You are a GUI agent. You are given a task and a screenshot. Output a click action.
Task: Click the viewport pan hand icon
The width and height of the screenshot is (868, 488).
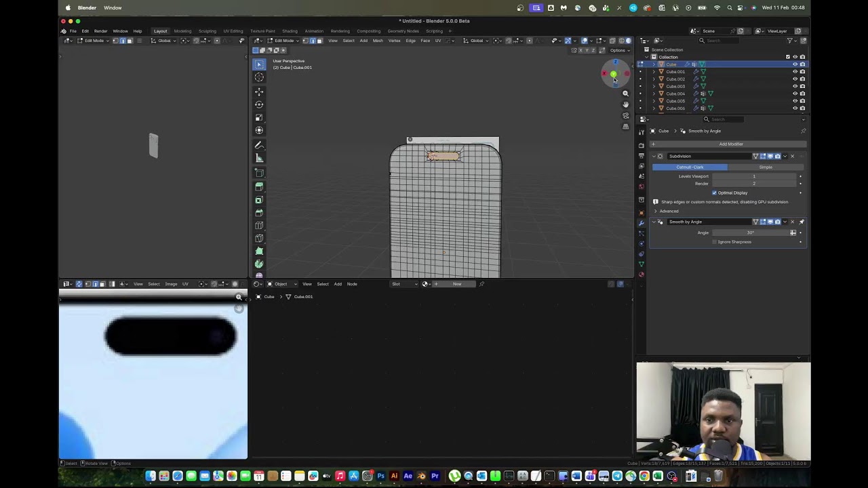pos(625,104)
